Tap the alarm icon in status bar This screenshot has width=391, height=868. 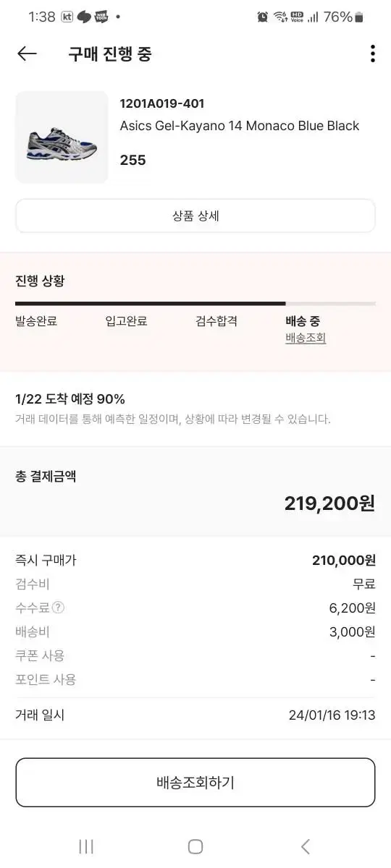coord(263,17)
